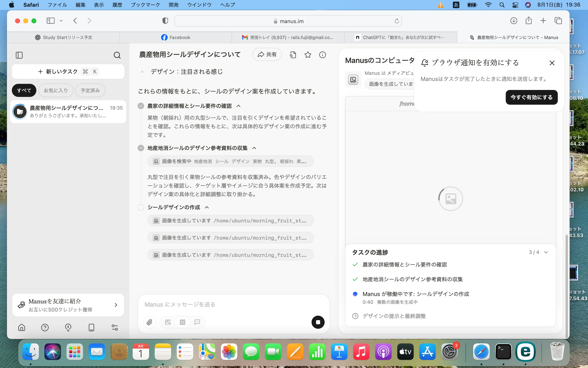Collapse the 農家の詳細情報とシール要件の確認 step
The image size is (588, 368).
coord(239,106)
